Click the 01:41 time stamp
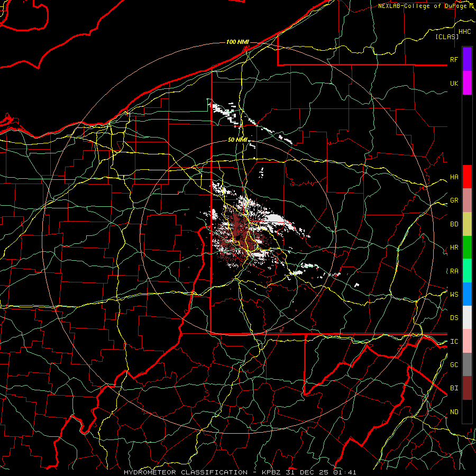Image resolution: width=476 pixels, height=476 pixels. (344, 472)
